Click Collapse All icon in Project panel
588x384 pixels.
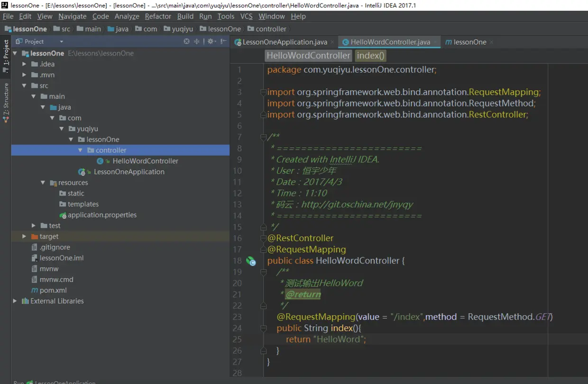(197, 42)
